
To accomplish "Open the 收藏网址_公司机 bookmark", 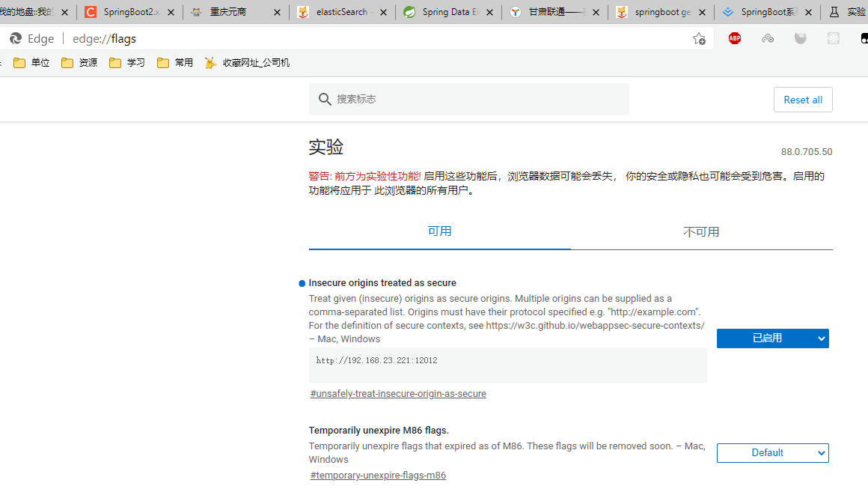I will [247, 63].
